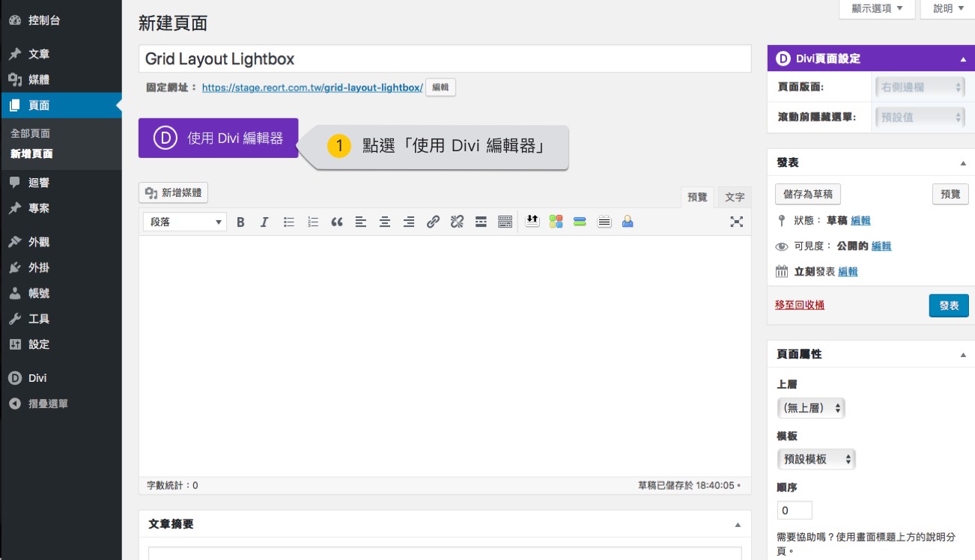Open the 頁面版面 layout dropdown
975x560 pixels.
pyautogui.click(x=920, y=87)
